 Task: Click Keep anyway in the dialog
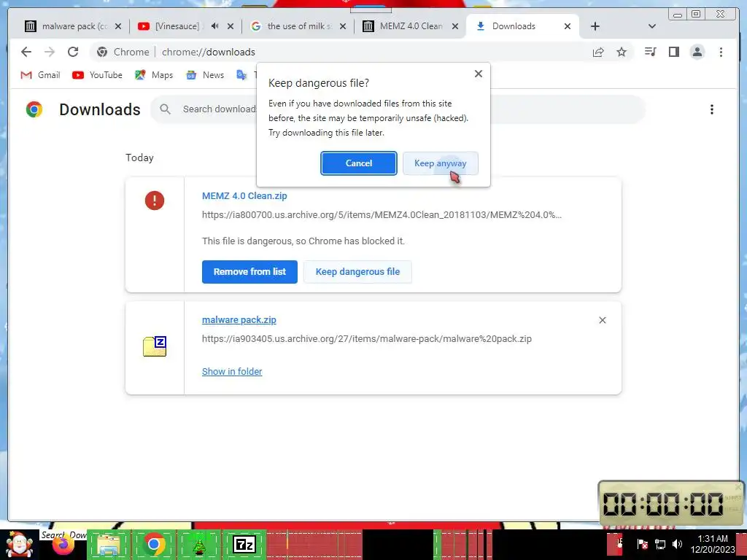(440, 163)
